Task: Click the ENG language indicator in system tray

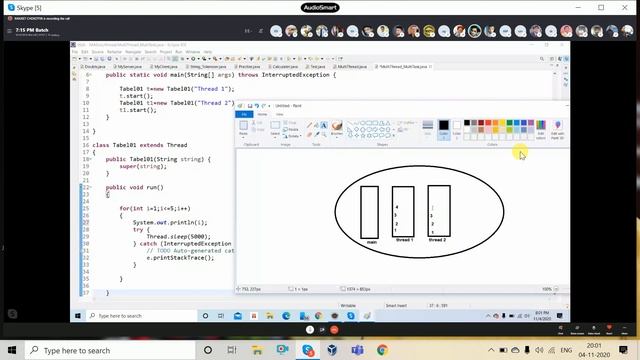Action: [566, 350]
